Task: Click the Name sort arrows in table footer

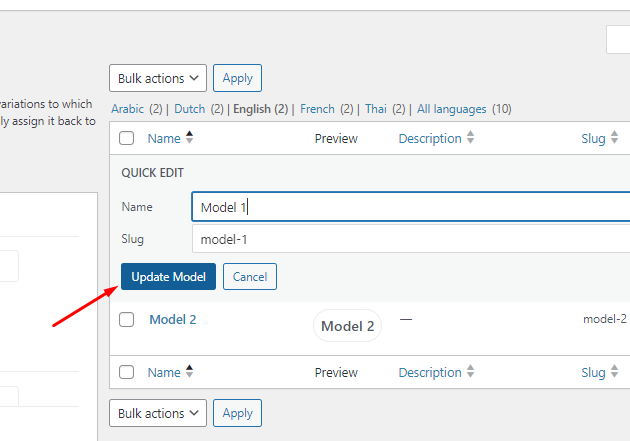Action: [x=190, y=372]
